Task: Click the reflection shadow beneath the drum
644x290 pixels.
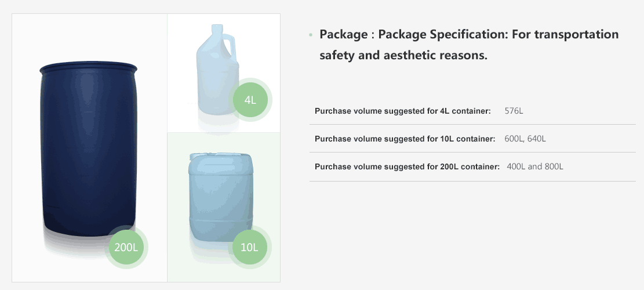Action: point(81,246)
